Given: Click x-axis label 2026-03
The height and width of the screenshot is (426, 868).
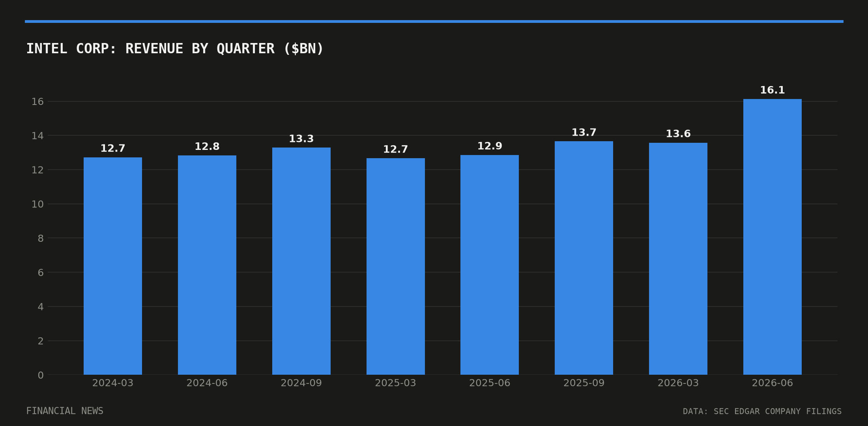Looking at the screenshot, I should [678, 383].
